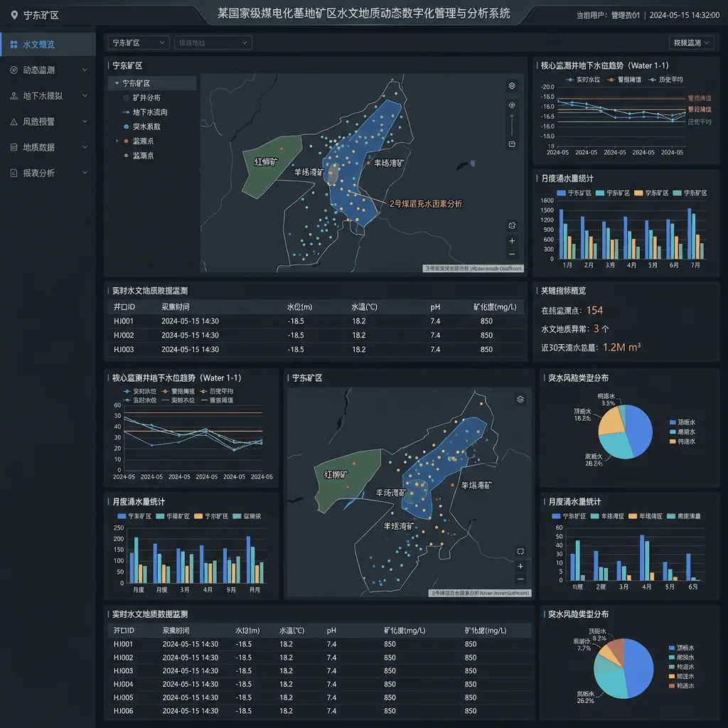Select the 报表分析 sidebar menu item
728x728 pixels.
pos(48,173)
